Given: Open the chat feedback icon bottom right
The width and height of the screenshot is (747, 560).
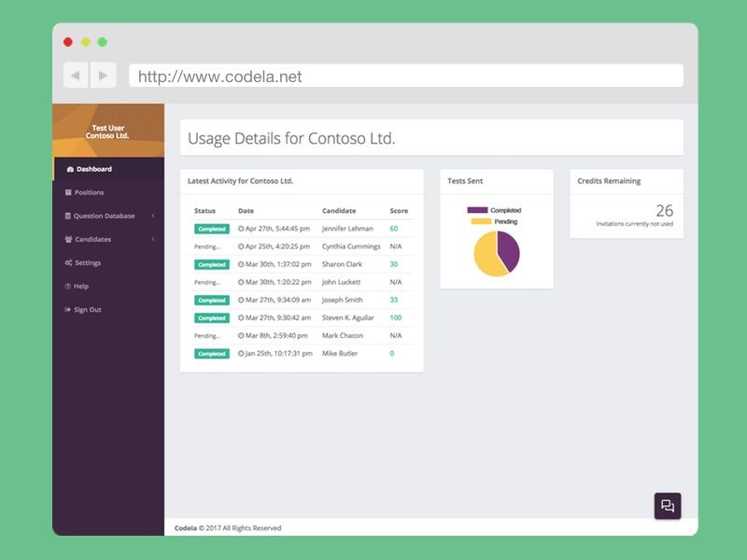Looking at the screenshot, I should [669, 506].
